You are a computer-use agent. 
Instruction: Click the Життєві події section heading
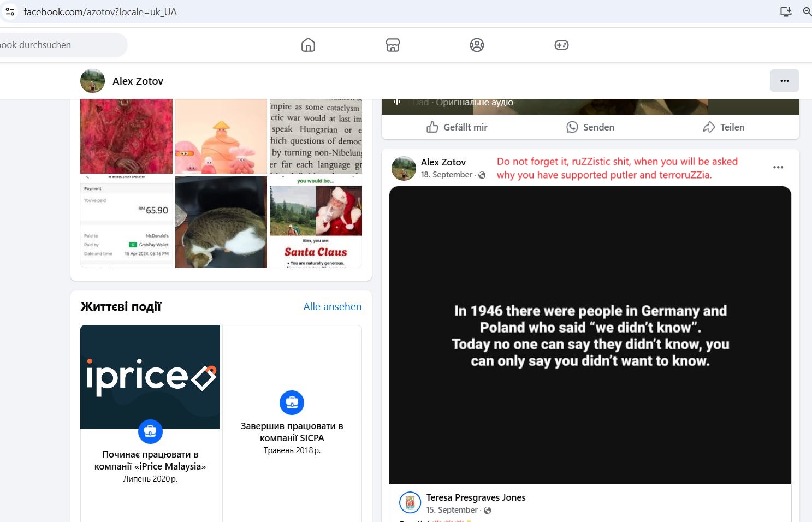coord(121,307)
